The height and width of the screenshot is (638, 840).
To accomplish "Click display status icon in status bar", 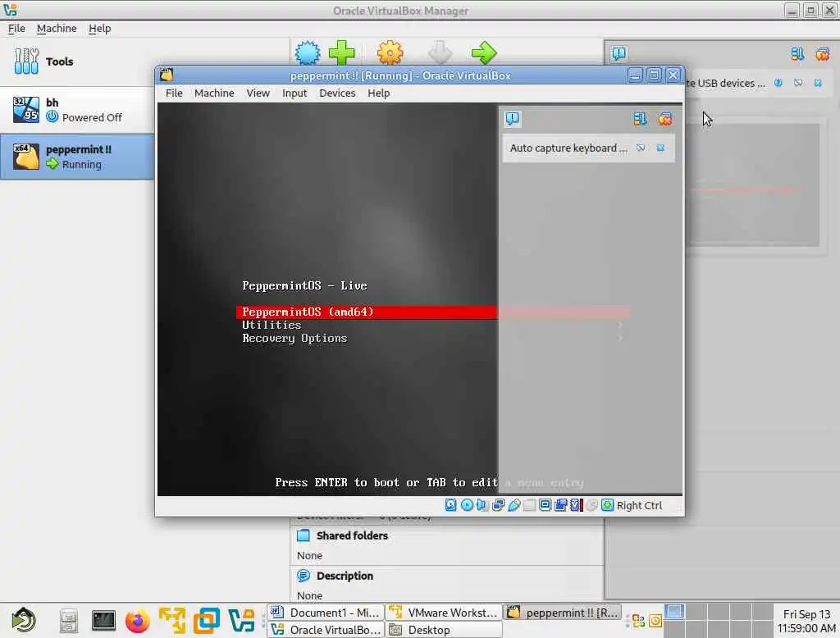I will pyautogui.click(x=545, y=505).
